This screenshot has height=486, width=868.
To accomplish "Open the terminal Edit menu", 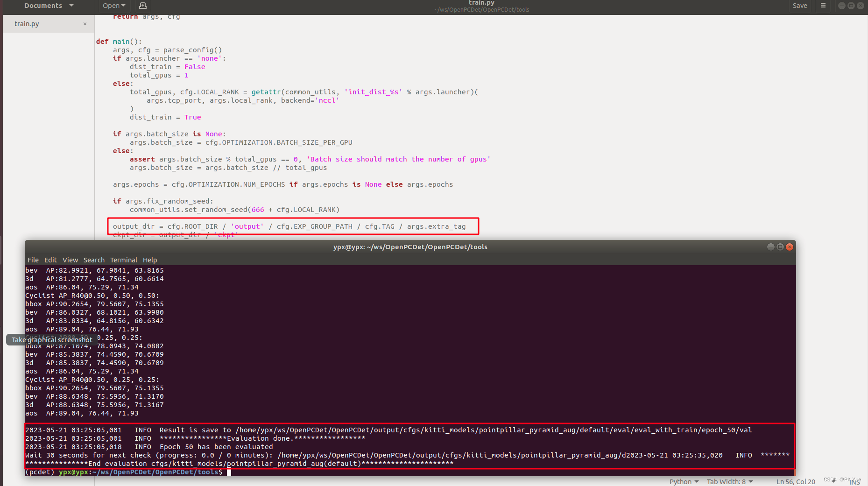I will [x=50, y=260].
